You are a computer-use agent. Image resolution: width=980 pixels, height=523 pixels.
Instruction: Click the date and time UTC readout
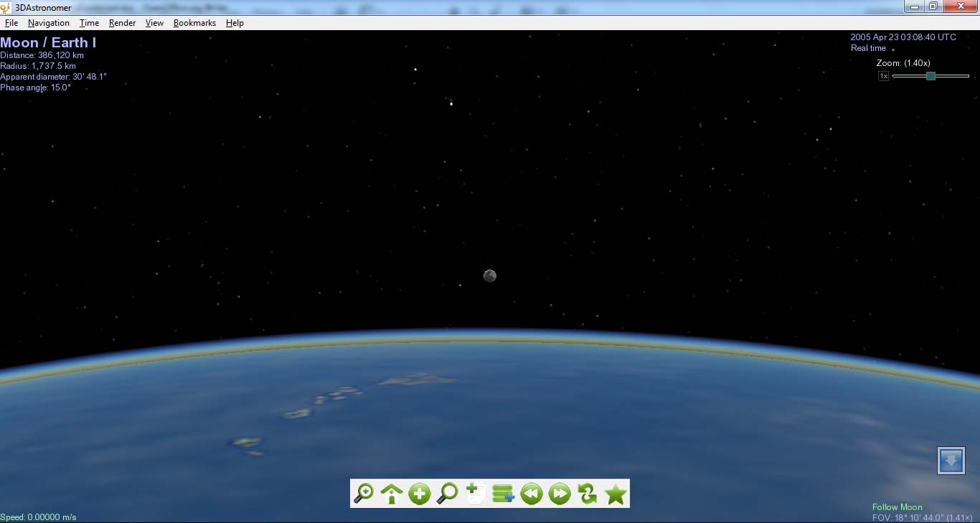tap(903, 37)
